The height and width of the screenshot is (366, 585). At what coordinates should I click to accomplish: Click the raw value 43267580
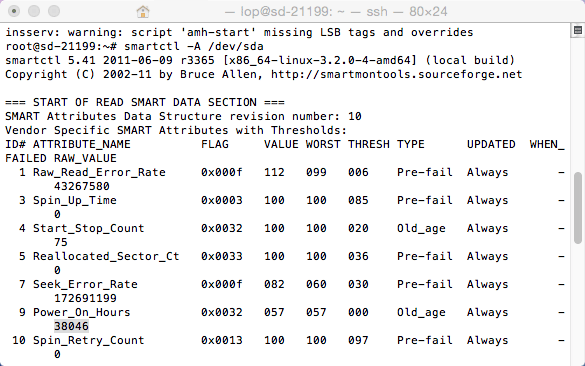(x=82, y=186)
